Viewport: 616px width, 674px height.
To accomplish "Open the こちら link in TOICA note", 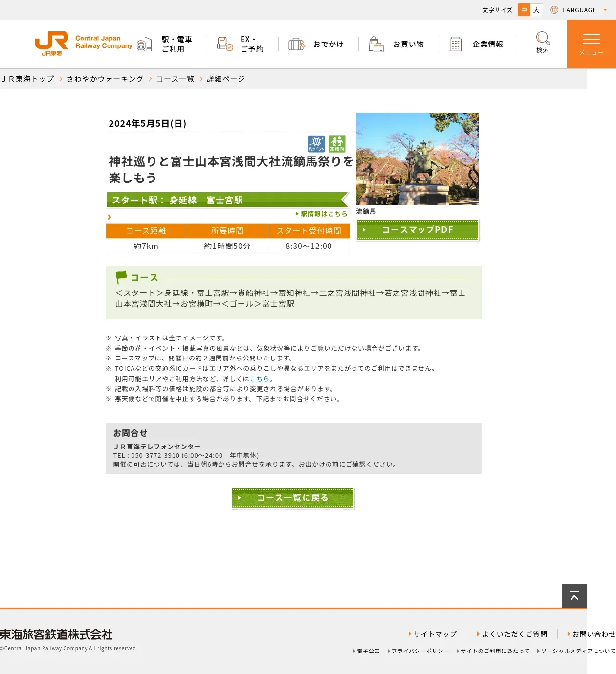I will [260, 379].
